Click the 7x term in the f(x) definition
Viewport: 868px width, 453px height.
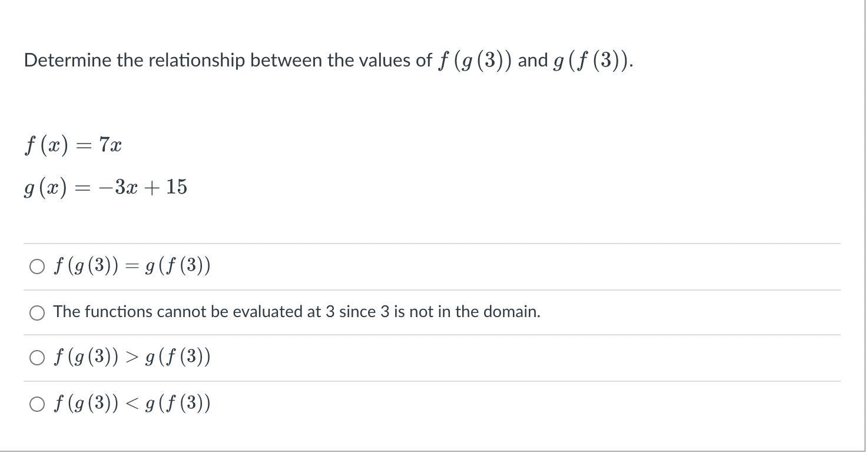coord(111,145)
